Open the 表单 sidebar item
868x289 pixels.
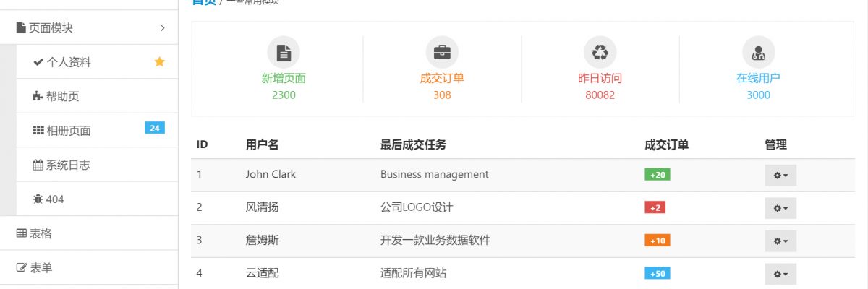click(x=41, y=268)
